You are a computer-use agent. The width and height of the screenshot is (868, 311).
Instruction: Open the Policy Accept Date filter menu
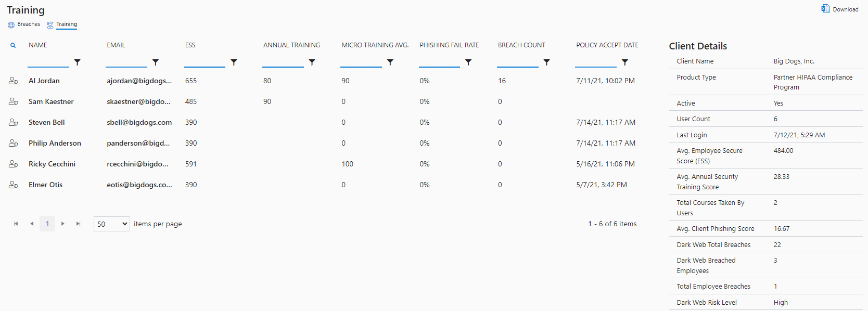[624, 62]
